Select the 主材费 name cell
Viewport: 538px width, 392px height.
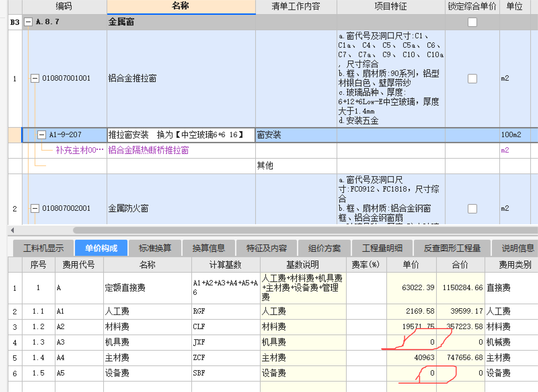click(148, 358)
